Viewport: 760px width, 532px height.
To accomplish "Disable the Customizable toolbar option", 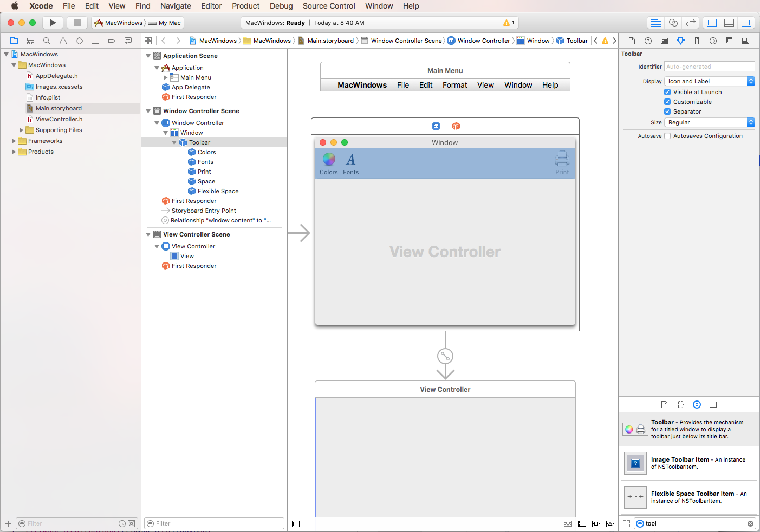I will click(x=667, y=102).
